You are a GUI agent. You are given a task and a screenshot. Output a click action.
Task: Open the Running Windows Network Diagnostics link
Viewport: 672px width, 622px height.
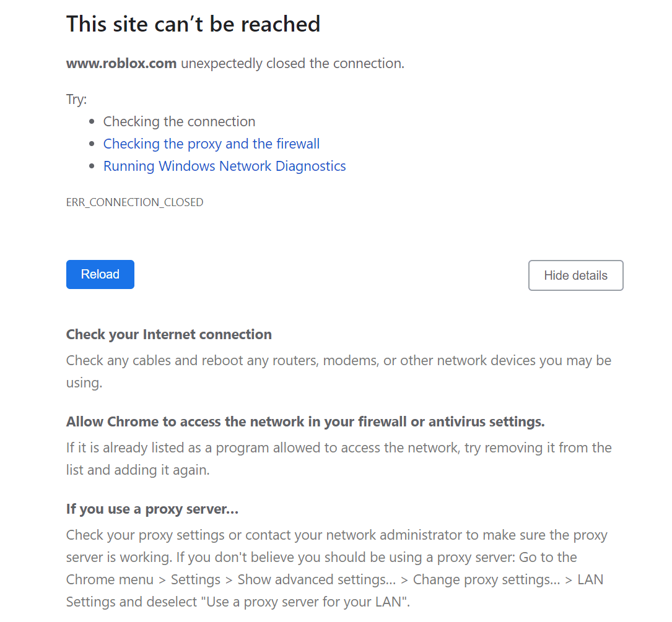pyautogui.click(x=224, y=166)
